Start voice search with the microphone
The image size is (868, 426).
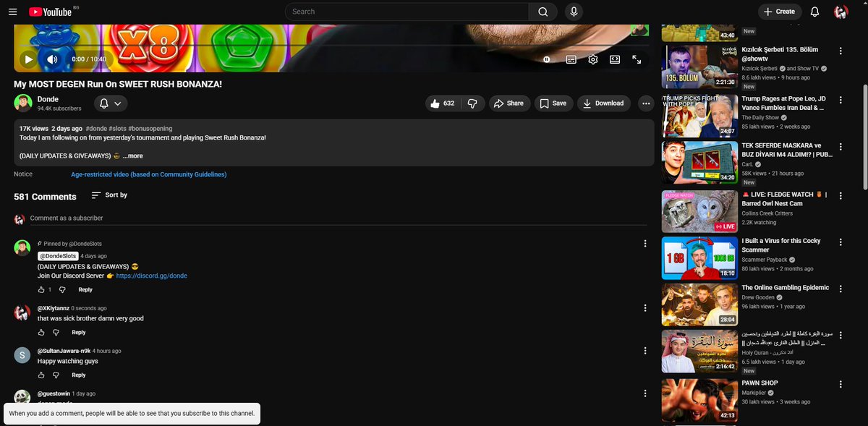coord(574,12)
